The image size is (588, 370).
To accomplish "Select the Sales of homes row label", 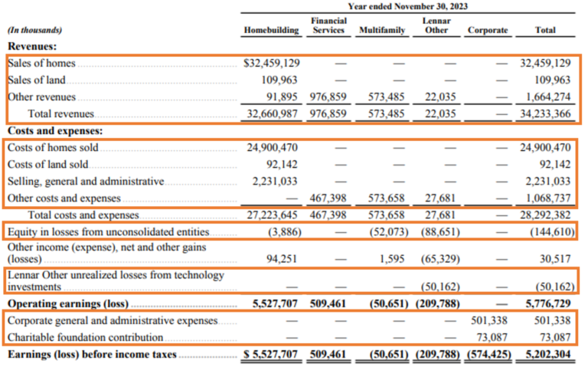I will [41, 64].
